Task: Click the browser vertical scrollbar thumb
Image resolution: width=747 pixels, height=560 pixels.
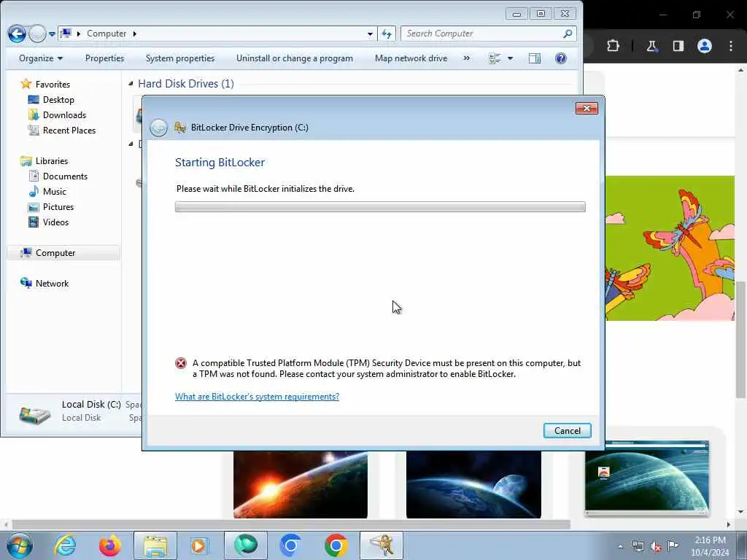Action: coord(740,339)
